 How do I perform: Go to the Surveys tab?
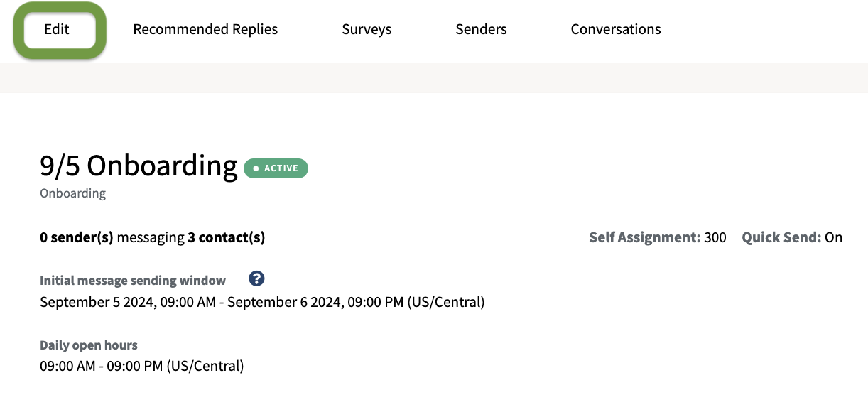point(367,30)
